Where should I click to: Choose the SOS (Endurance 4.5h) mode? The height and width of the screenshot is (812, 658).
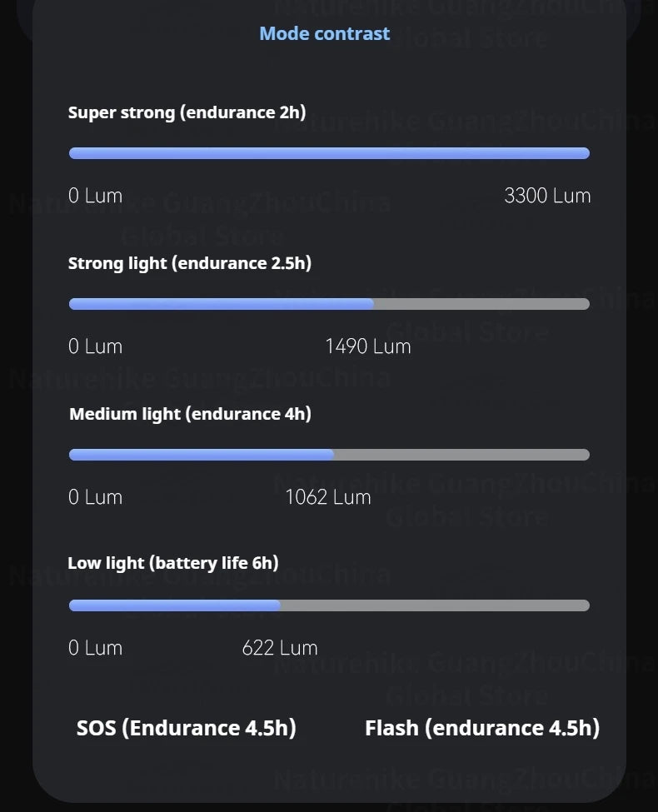(x=186, y=728)
